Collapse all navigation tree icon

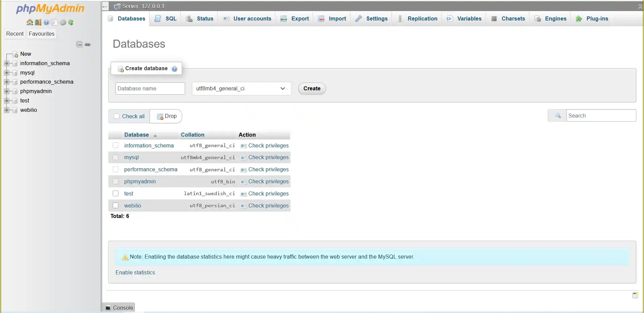[79, 44]
